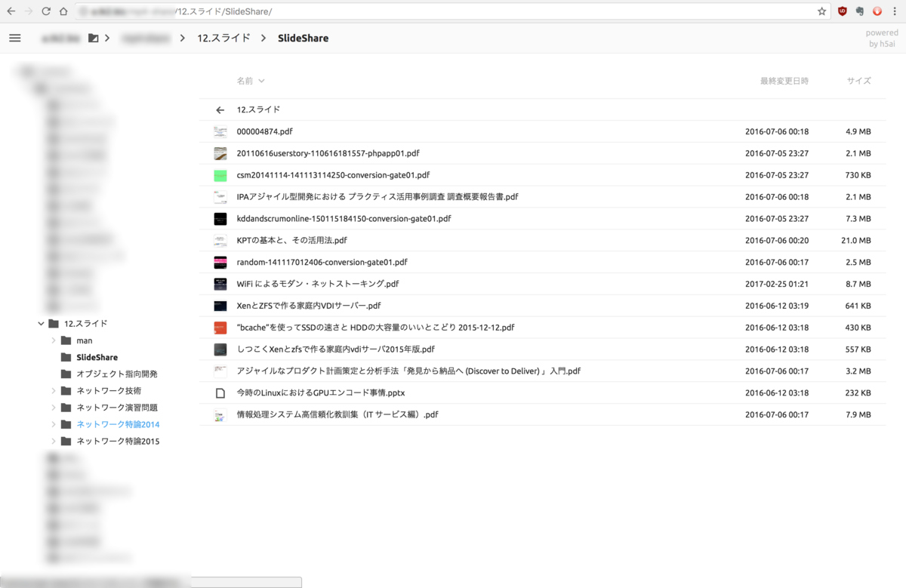Click browser forward arrow

tap(29, 12)
